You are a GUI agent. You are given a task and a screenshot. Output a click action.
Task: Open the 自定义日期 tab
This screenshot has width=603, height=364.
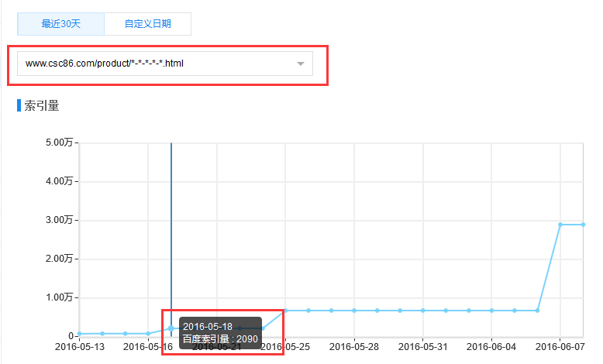tap(147, 24)
